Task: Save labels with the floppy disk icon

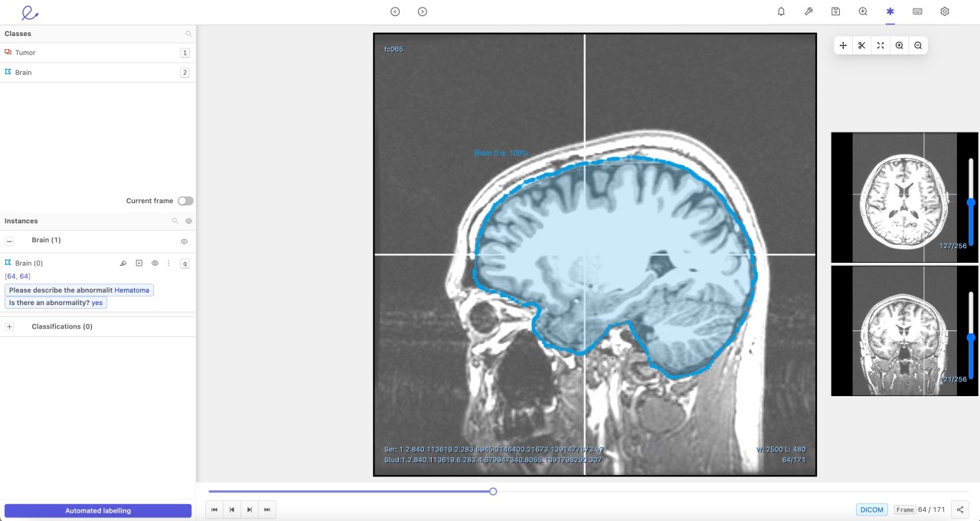Action: (835, 11)
